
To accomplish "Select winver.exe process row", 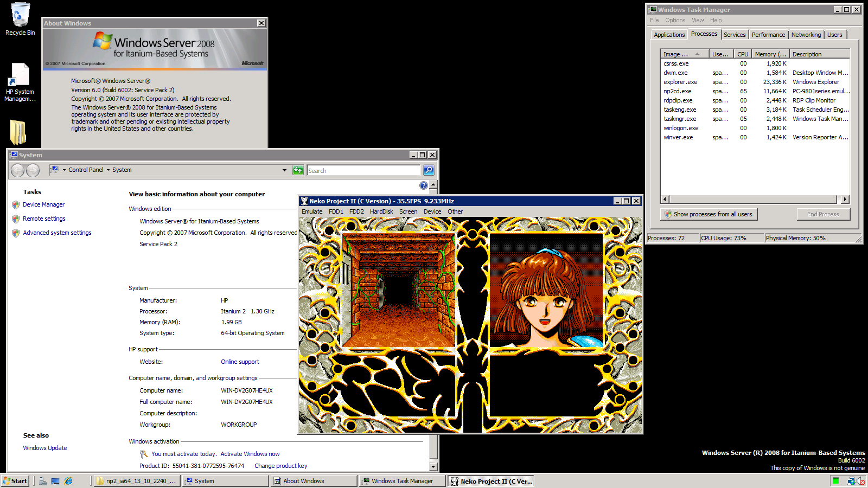I will tap(755, 137).
